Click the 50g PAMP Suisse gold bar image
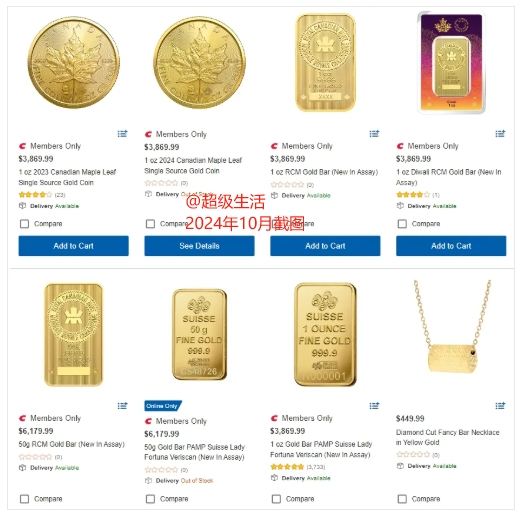Image resolution: width=522 pixels, height=518 pixels. (x=199, y=334)
